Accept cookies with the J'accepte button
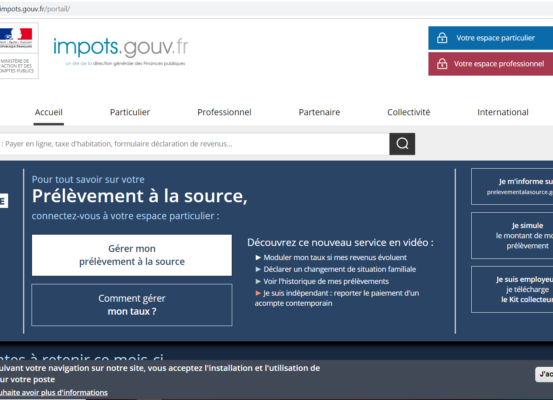Viewport: 553px width, 400px height. coord(544,374)
